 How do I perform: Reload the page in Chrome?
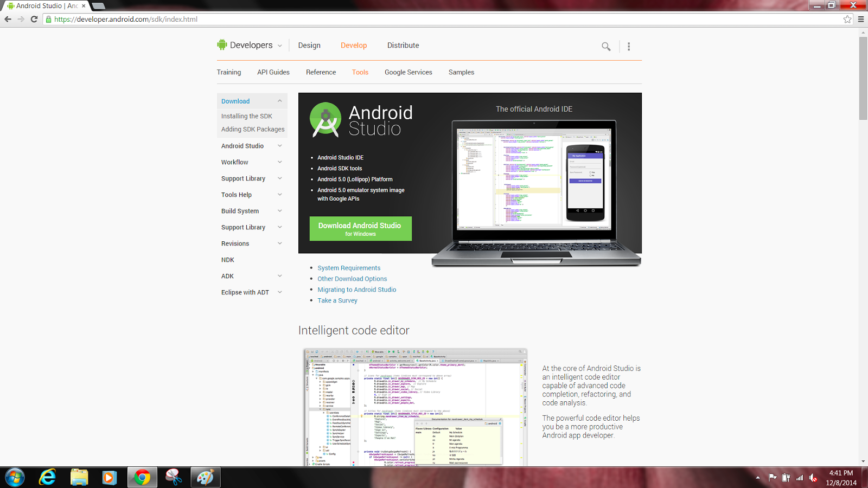34,18
